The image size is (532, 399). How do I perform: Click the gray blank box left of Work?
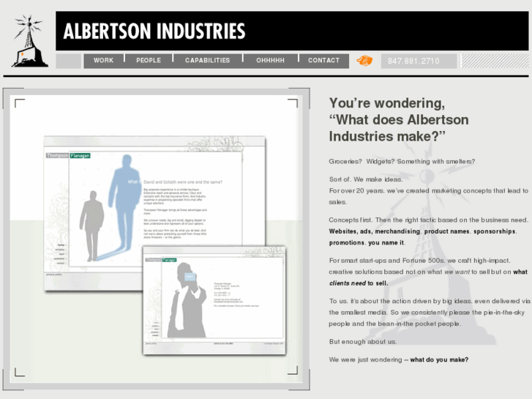[69, 61]
